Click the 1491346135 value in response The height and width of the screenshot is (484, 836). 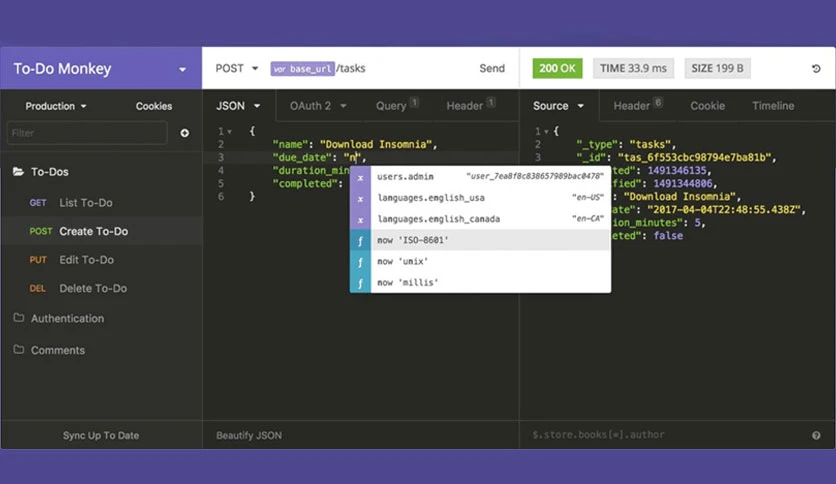(677, 171)
